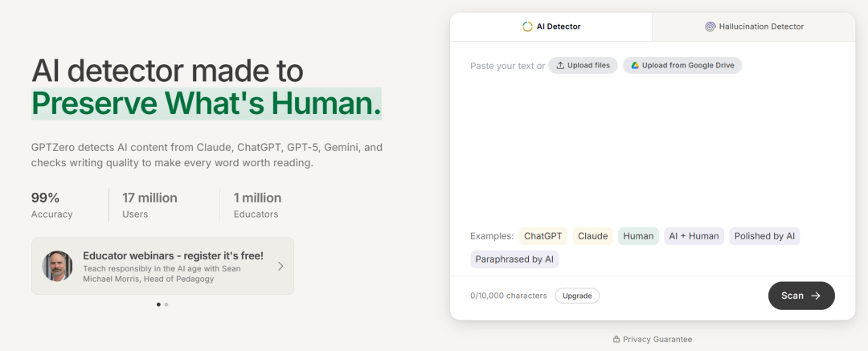This screenshot has height=351, width=868.
Task: Click the webinar card chevron arrow
Action: point(280,267)
